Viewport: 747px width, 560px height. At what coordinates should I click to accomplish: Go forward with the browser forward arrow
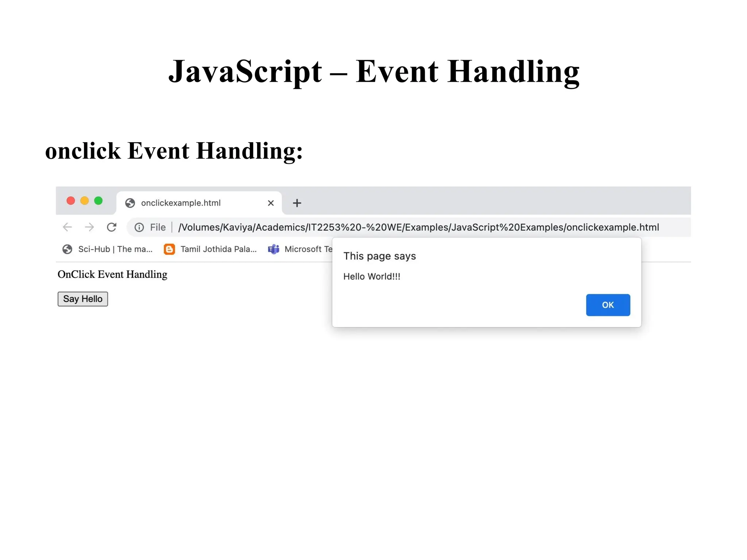click(89, 227)
